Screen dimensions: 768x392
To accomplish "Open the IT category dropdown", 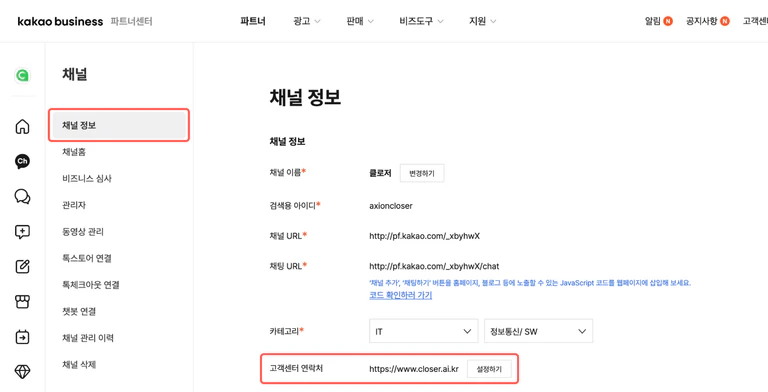I will pyautogui.click(x=423, y=331).
